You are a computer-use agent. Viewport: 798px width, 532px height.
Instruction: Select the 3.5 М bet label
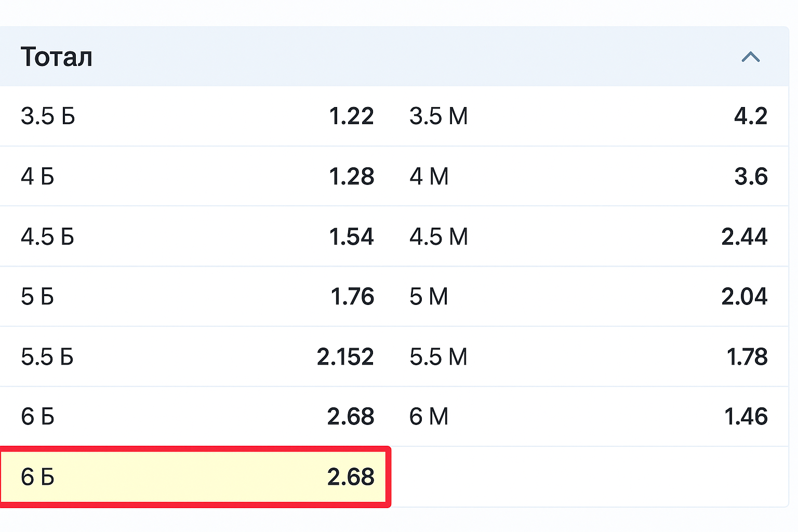click(438, 116)
